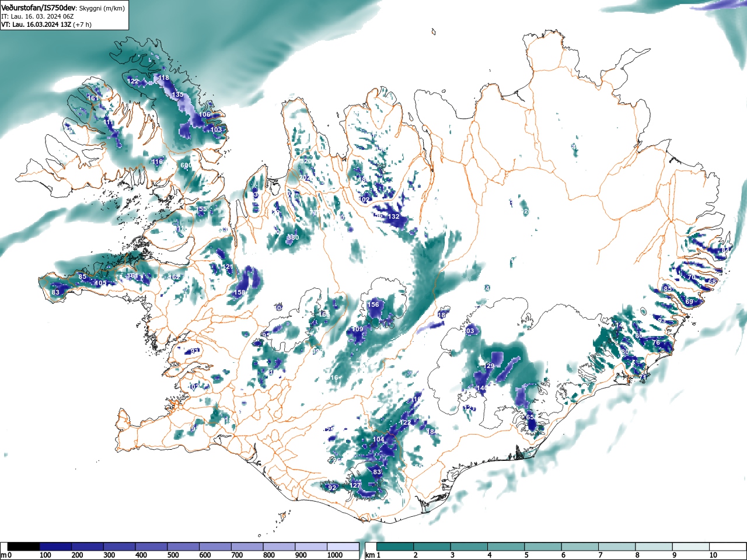
Task: Click the '106' value in the Westfjords
Action: click(x=204, y=115)
